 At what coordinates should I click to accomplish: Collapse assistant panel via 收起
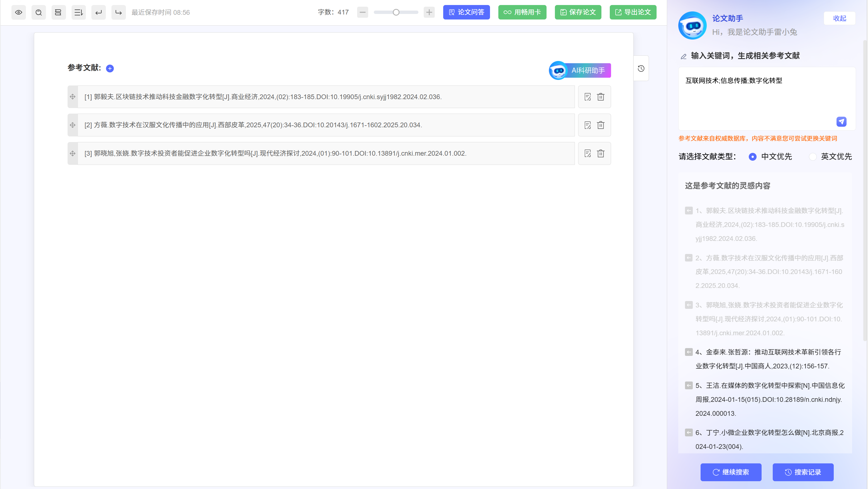pos(839,18)
